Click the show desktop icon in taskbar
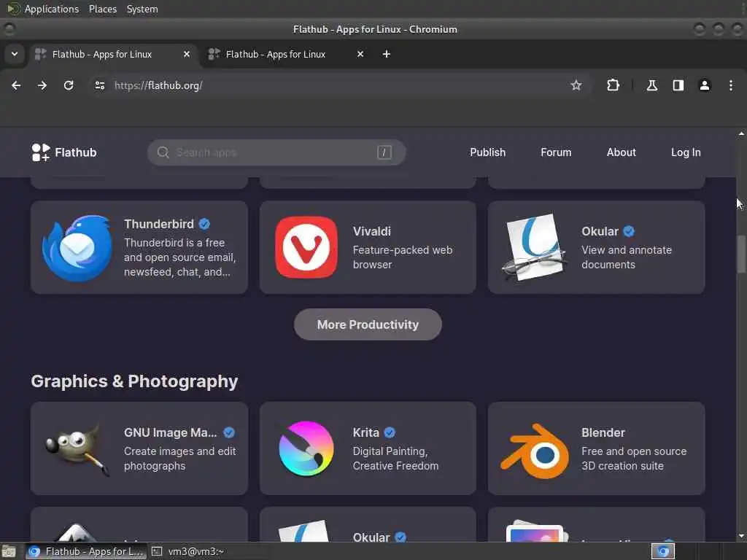The image size is (747, 560). pos(9,551)
